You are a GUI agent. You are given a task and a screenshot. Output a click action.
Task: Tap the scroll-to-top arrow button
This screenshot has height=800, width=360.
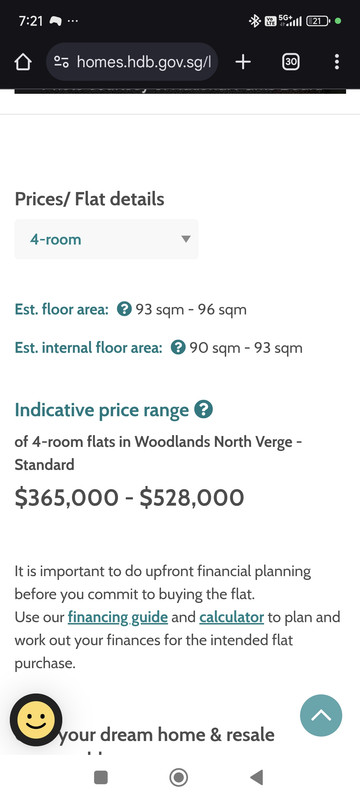321,715
